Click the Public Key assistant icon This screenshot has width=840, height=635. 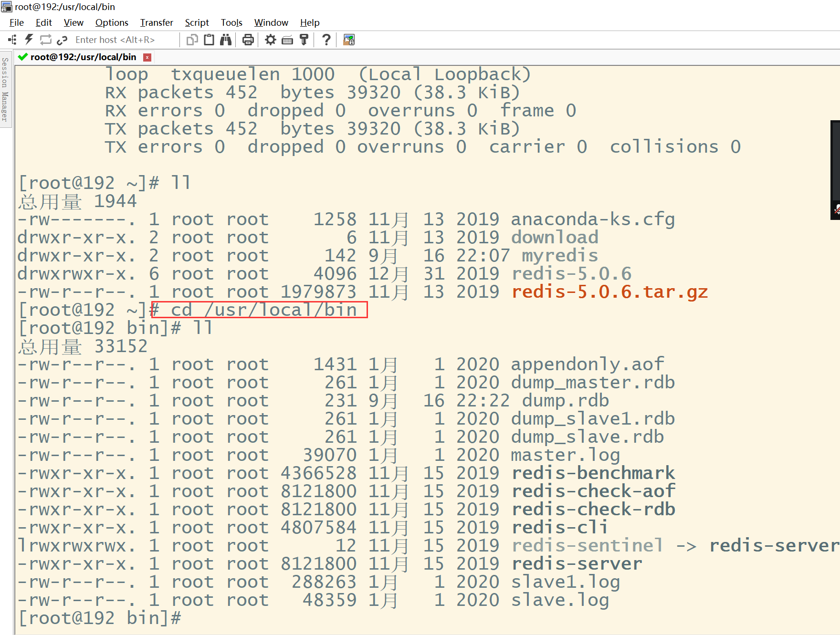click(304, 40)
